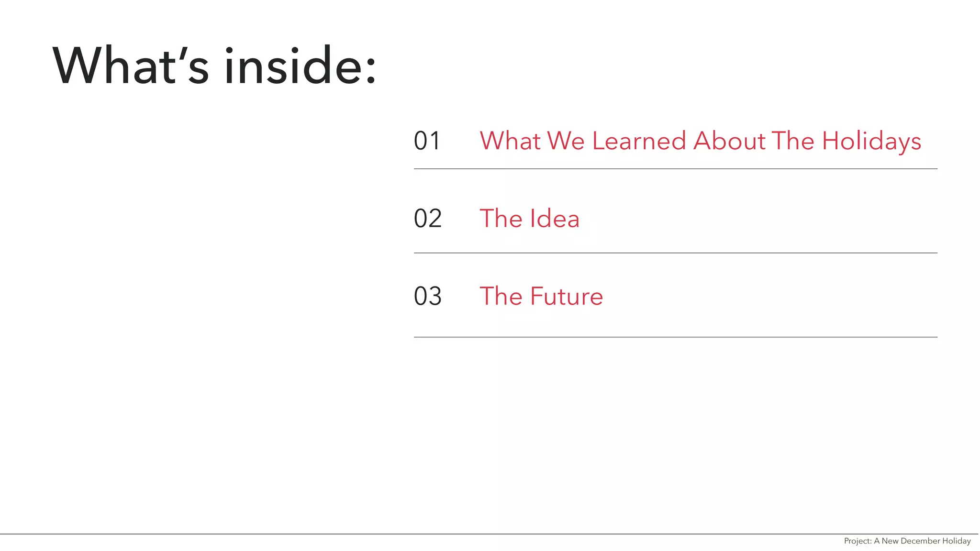Click the word "December" in the footer
This screenshot has width=980, height=551.
(x=920, y=541)
